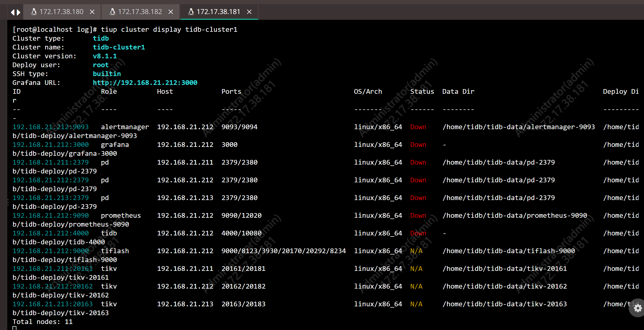Click node ID 192.168.21.212:9000

coord(51,251)
